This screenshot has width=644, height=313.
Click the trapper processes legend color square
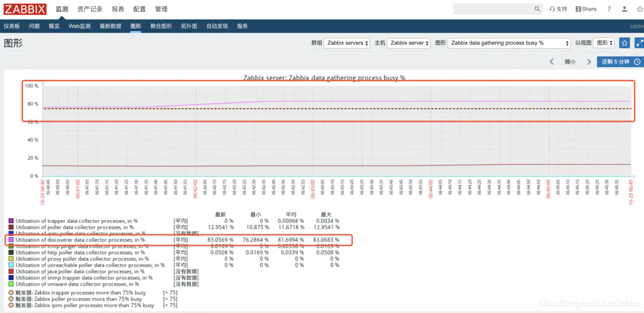11,221
